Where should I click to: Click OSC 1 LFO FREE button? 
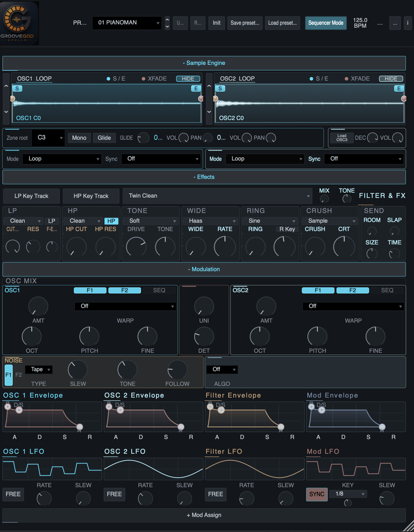13,494
